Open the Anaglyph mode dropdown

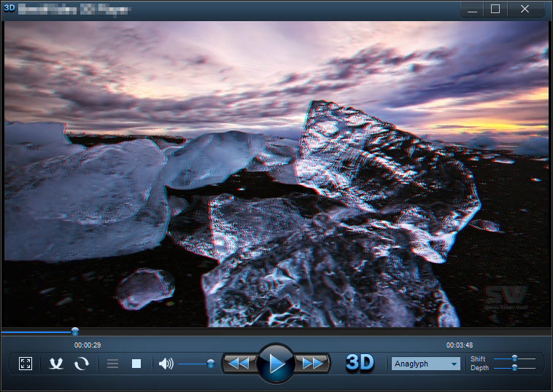coord(425,364)
